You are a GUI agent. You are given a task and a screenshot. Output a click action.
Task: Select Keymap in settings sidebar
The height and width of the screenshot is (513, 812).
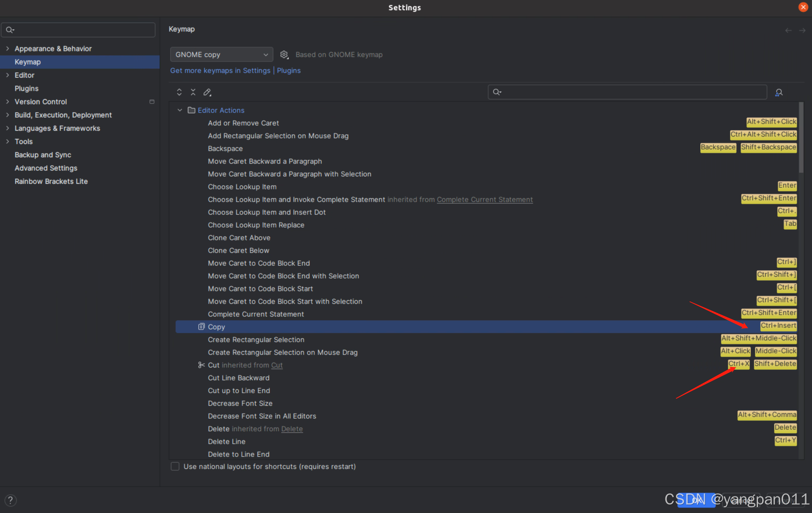pyautogui.click(x=80, y=62)
